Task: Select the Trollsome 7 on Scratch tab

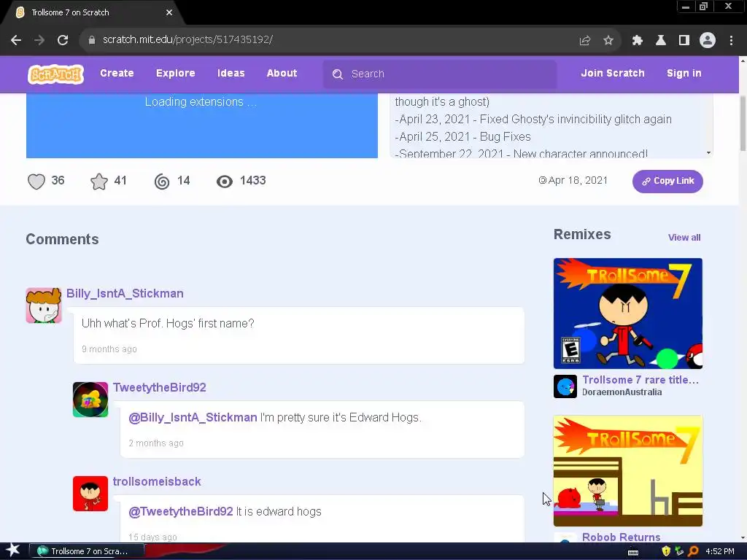Action: pos(90,13)
